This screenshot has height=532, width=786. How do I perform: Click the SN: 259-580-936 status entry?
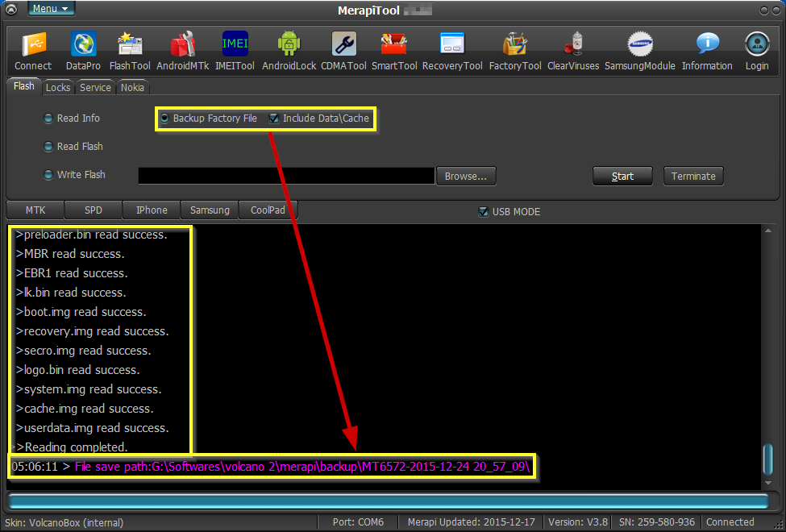[x=657, y=522]
